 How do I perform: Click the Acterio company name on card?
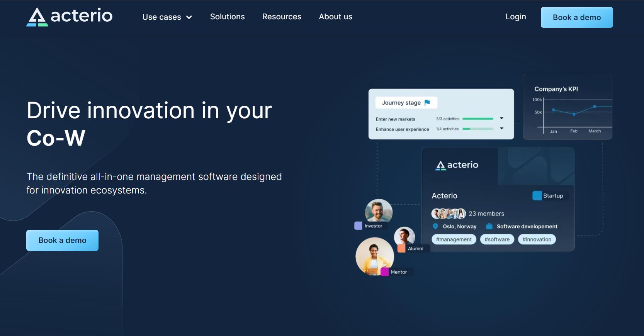click(x=444, y=196)
